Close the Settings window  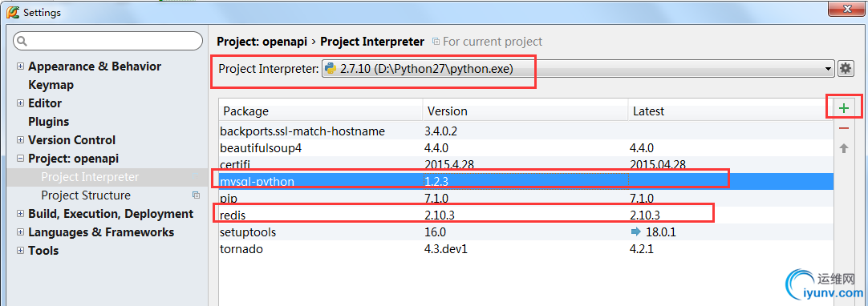pos(846,8)
